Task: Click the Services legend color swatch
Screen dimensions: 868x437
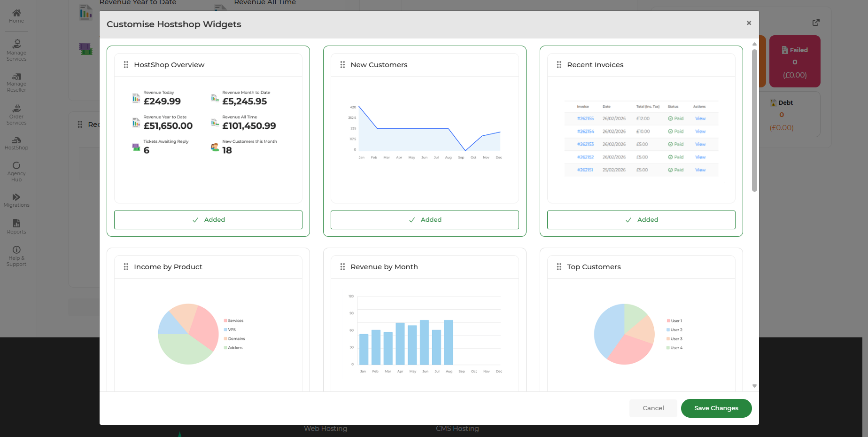Action: tap(225, 320)
